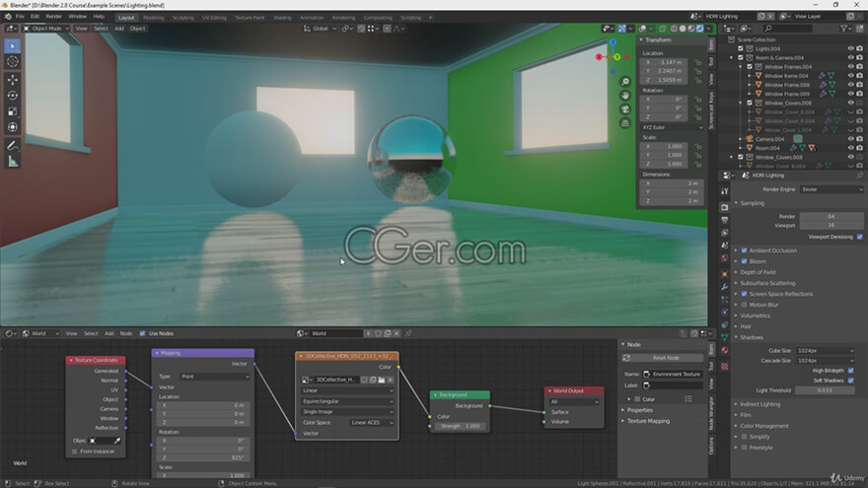This screenshot has width=868, height=488.
Task: Switch to the Compositing workspace tab
Action: click(x=378, y=18)
